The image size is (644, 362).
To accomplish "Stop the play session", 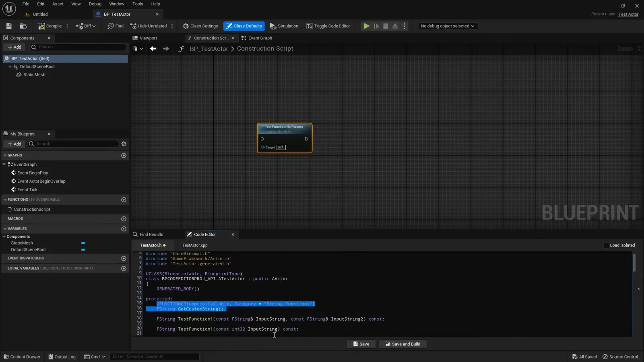I will (386, 26).
